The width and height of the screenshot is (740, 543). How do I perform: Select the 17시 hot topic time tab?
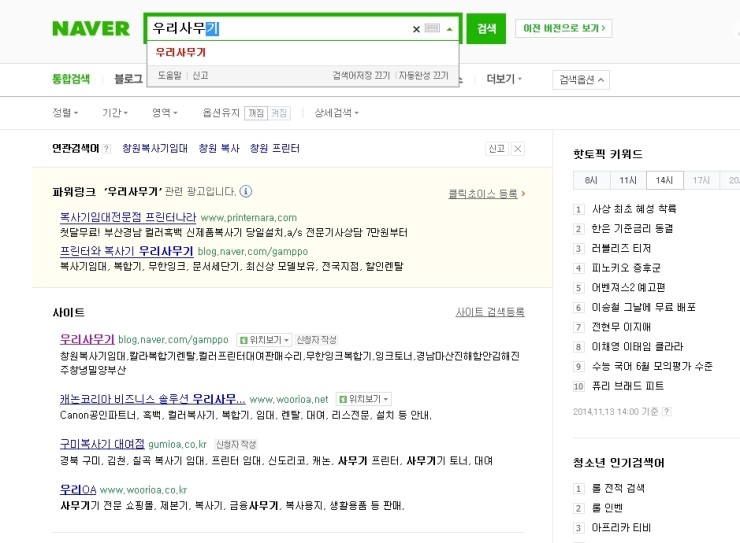(x=701, y=180)
